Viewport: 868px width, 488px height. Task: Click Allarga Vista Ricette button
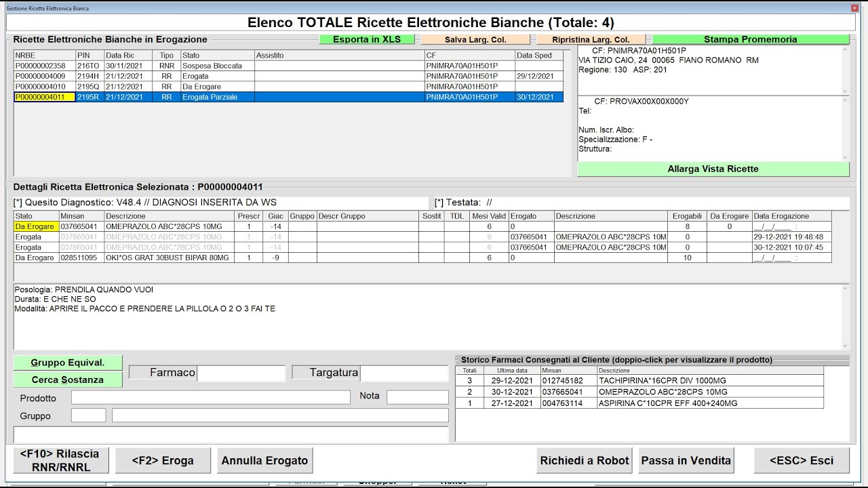(713, 169)
